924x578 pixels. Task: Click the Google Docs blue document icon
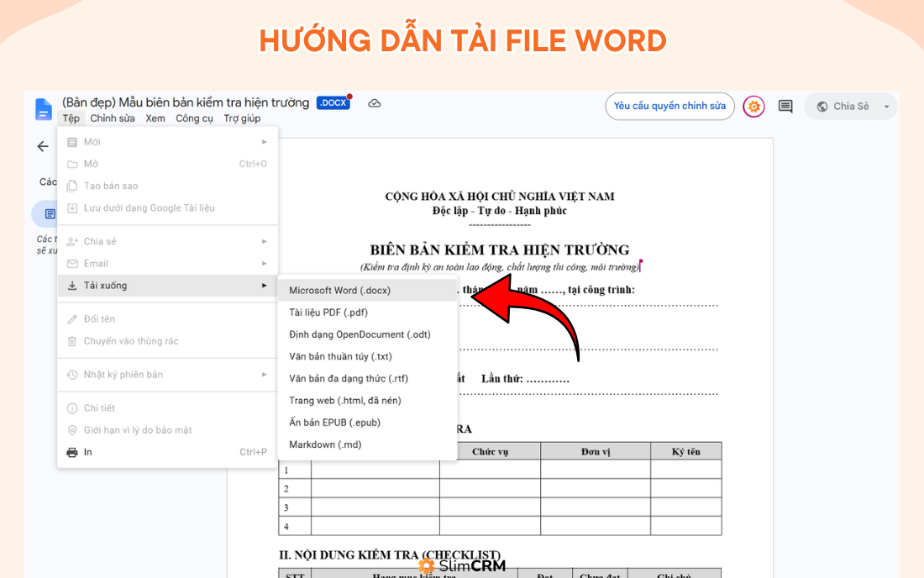coord(44,109)
